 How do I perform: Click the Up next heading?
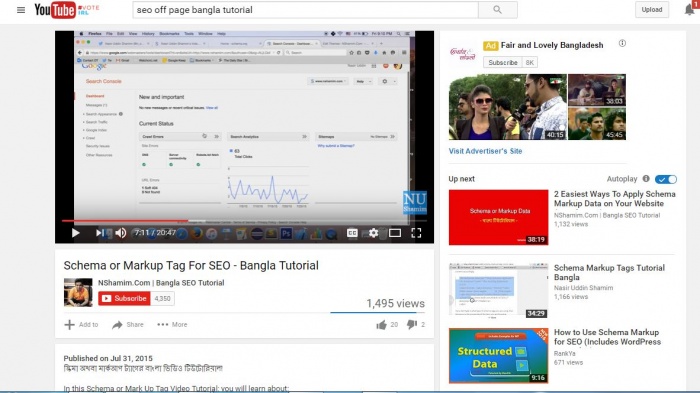tap(462, 179)
